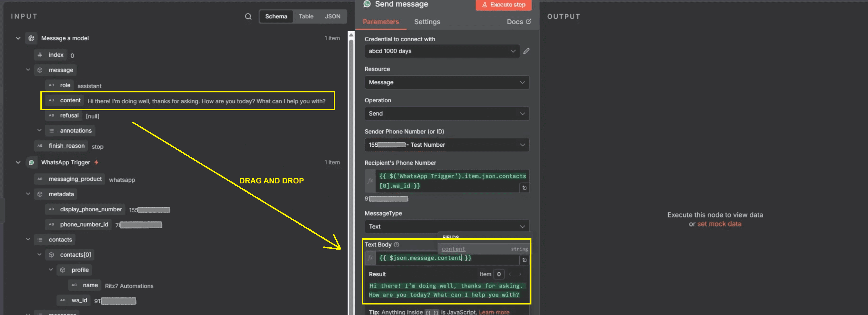Switch input view to Schema

276,16
